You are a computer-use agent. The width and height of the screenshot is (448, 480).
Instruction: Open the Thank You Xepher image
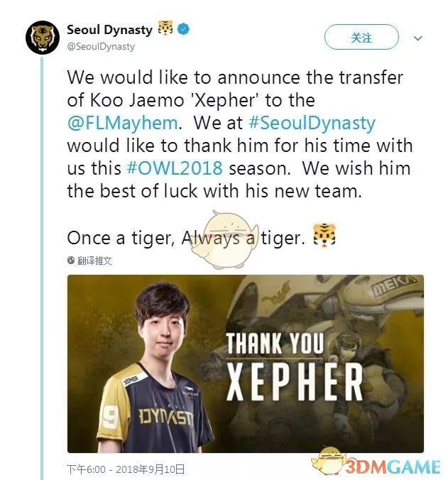pos(246,364)
